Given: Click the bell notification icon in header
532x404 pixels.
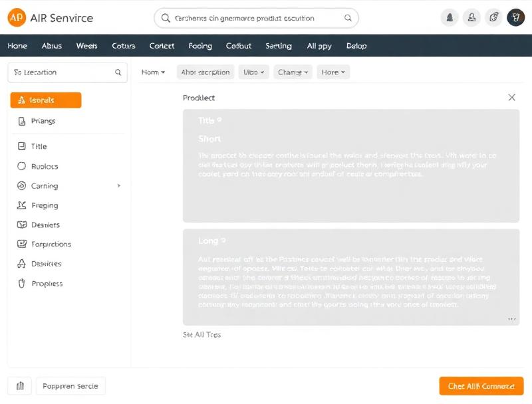Looking at the screenshot, I should pyautogui.click(x=450, y=18).
